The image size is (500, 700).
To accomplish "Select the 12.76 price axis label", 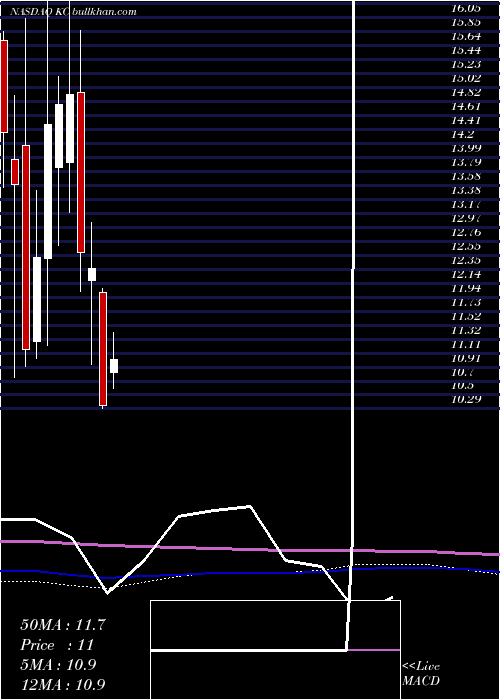I will 466,233.
